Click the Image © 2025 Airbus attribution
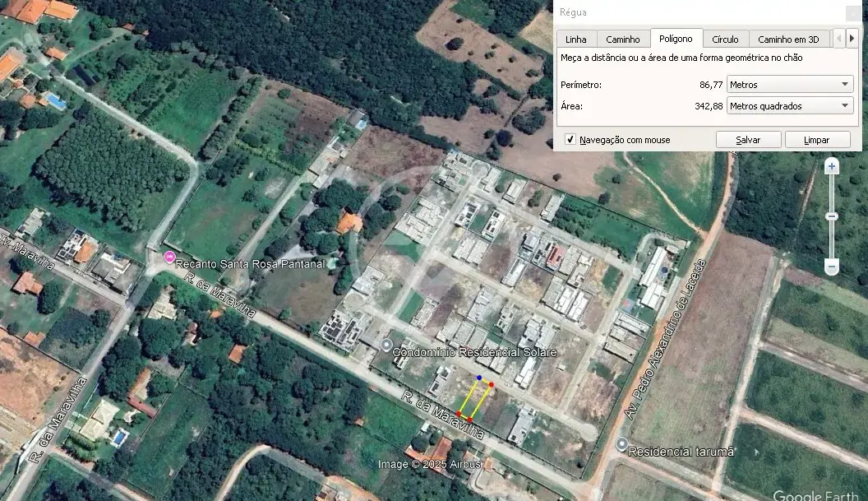The width and height of the screenshot is (868, 501). [x=430, y=465]
